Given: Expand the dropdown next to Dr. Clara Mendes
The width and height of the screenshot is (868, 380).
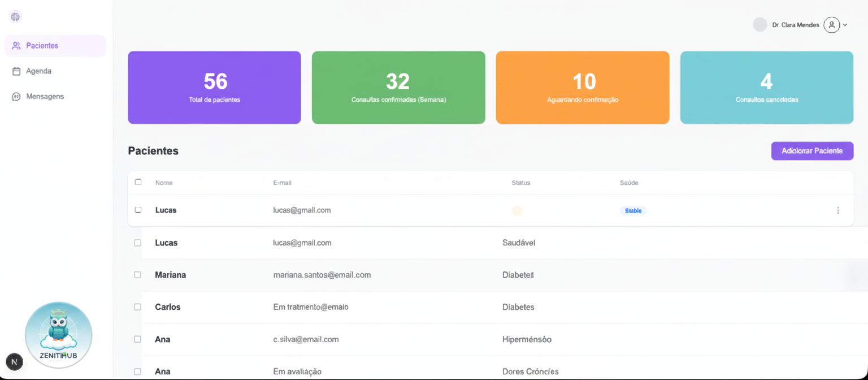Looking at the screenshot, I should [844, 24].
